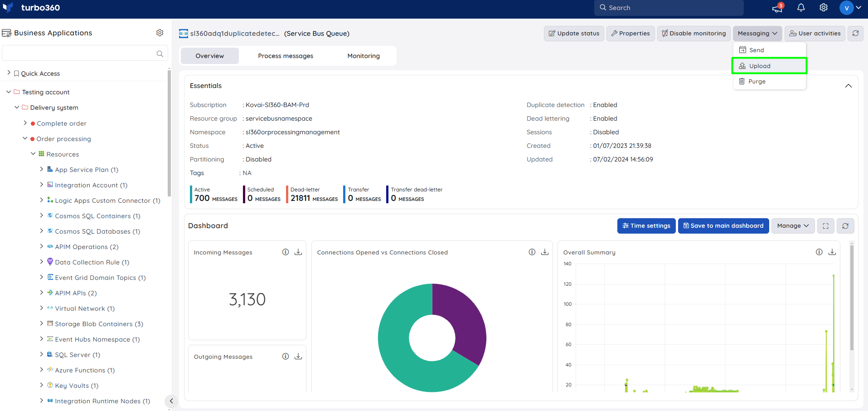Collapse the Essentials section chevron
Screen dimensions: 868x411
848,86
